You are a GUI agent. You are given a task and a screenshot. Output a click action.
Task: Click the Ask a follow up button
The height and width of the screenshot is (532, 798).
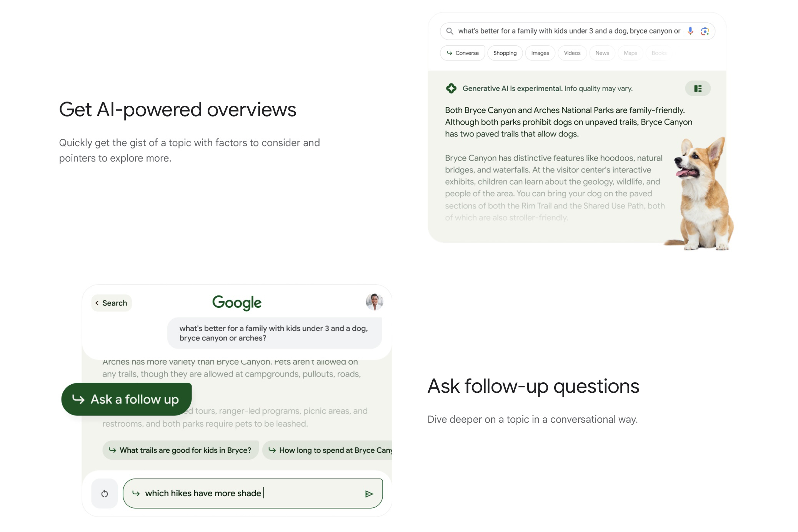pyautogui.click(x=127, y=399)
